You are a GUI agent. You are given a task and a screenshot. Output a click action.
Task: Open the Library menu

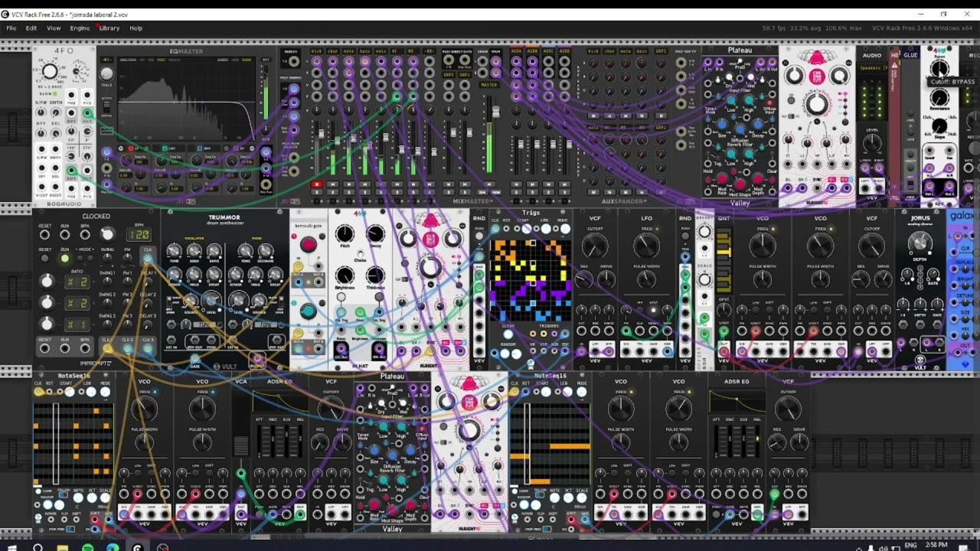pyautogui.click(x=109, y=28)
